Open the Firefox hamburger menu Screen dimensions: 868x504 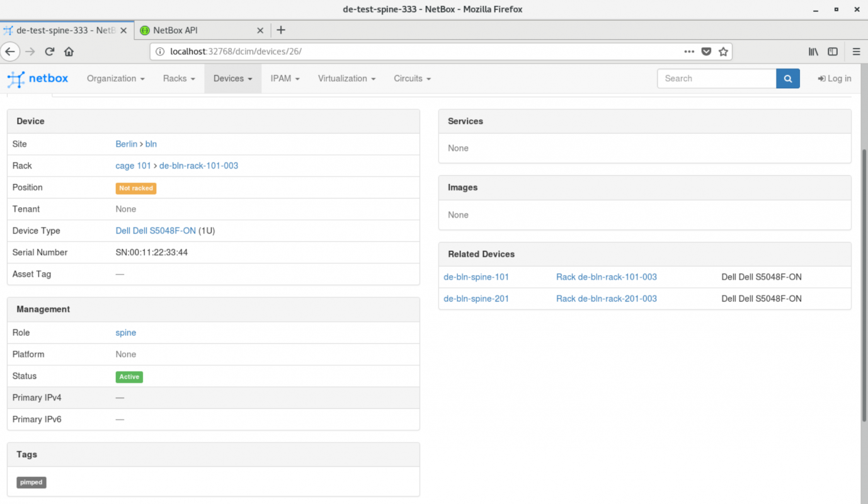(x=856, y=51)
